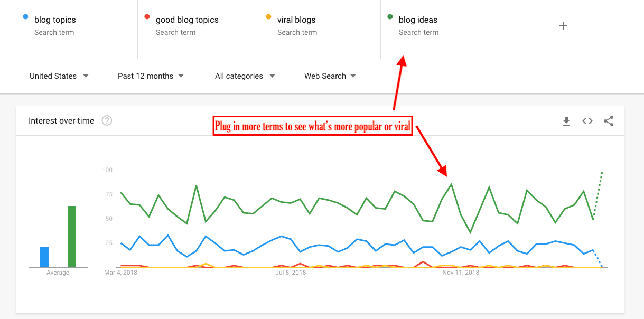Open the Interest over time help icon

tap(107, 121)
